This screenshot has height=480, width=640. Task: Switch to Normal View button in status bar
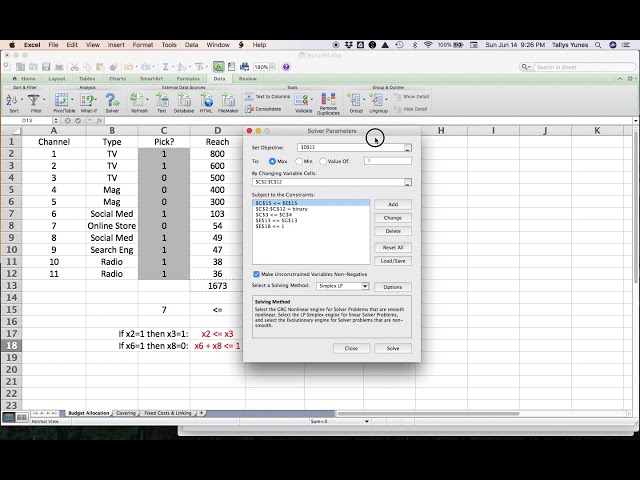click(x=9, y=417)
